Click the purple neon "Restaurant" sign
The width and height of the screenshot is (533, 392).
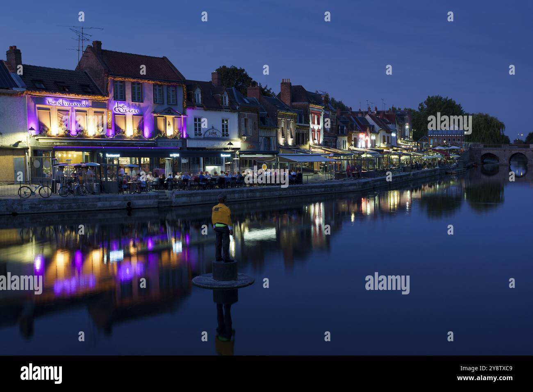66,102
